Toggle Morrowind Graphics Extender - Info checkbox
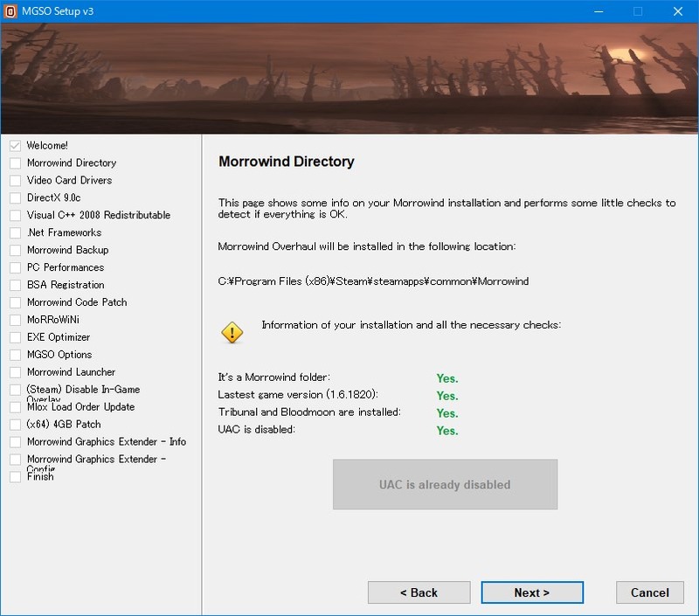 [15, 442]
